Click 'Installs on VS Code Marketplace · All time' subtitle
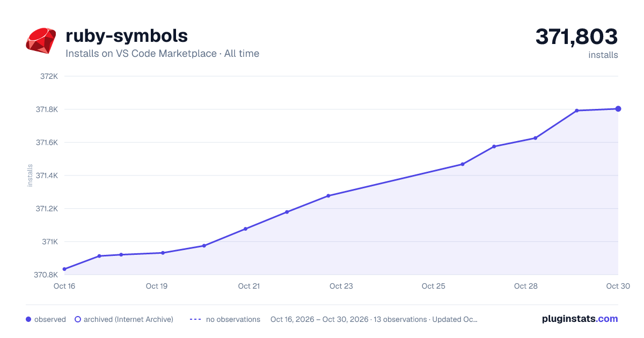The width and height of the screenshot is (644, 338). tap(162, 54)
